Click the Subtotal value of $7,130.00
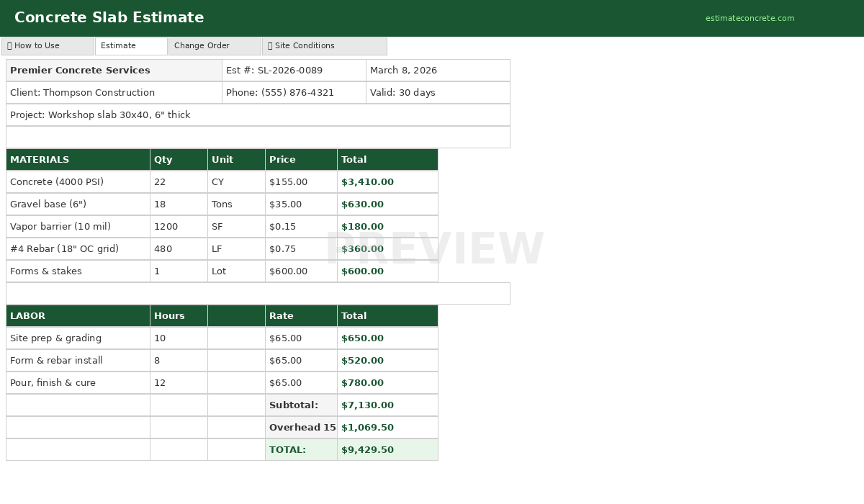Image resolution: width=864 pixels, height=504 pixels. click(387, 405)
